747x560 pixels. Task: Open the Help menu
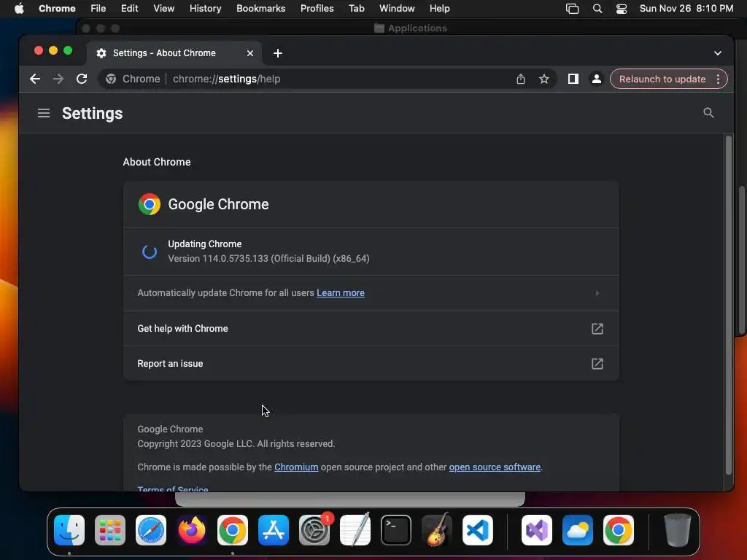coord(439,9)
